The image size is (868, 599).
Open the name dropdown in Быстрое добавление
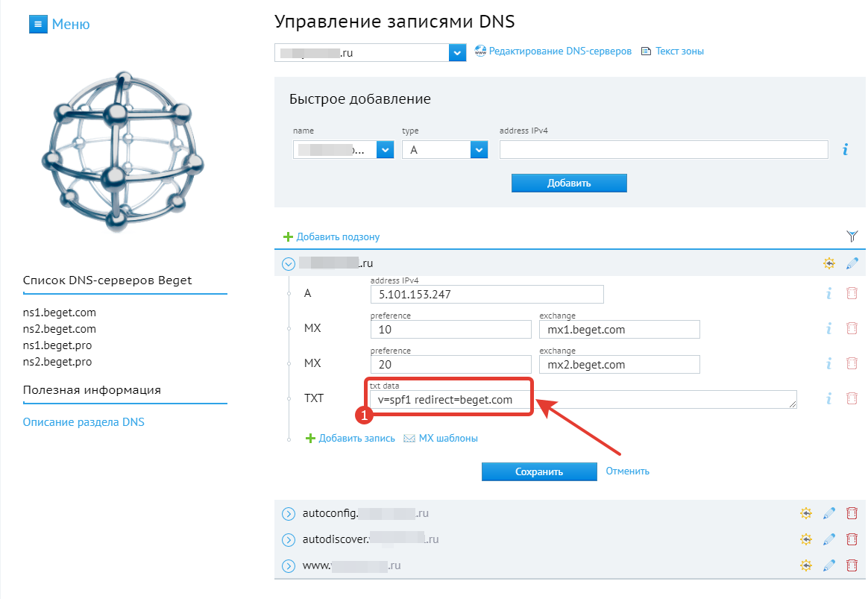pyautogui.click(x=385, y=149)
